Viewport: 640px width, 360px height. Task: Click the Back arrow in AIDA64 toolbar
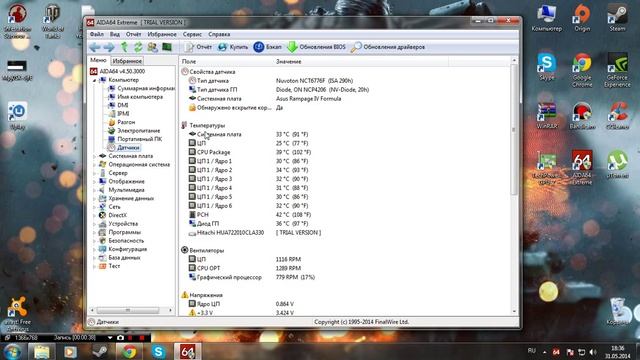coord(95,47)
